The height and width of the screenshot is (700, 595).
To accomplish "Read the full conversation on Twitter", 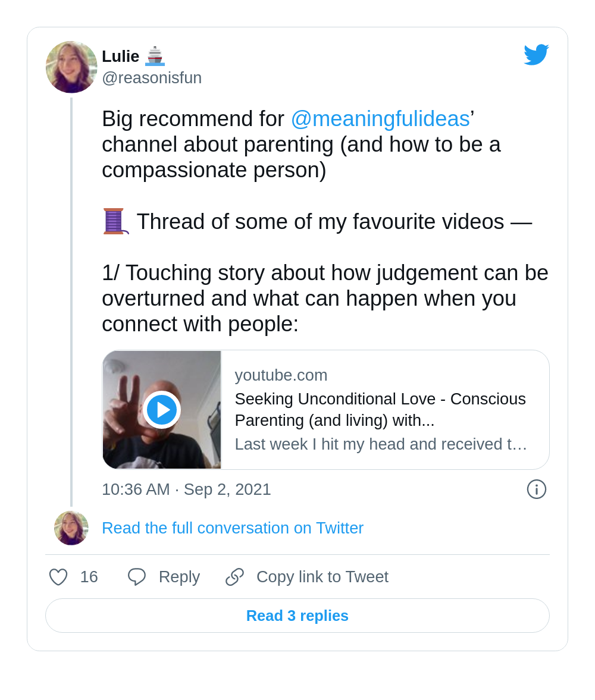I will point(233,528).
